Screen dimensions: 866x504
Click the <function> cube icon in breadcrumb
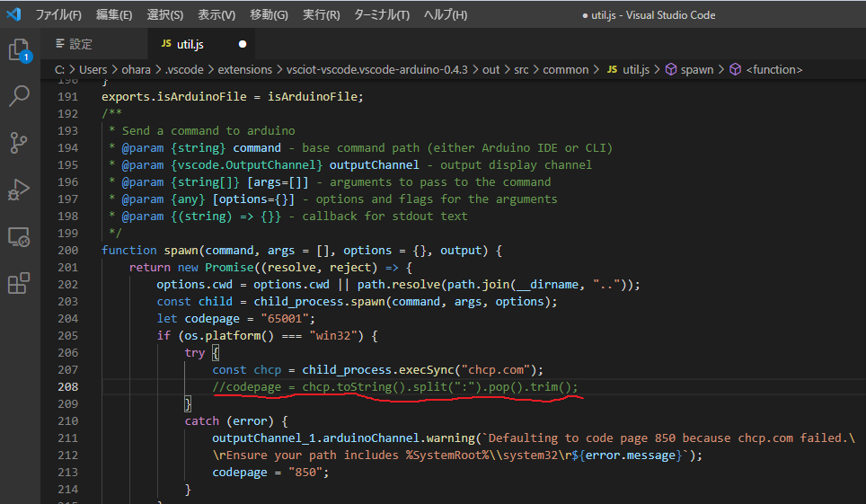[x=735, y=70]
